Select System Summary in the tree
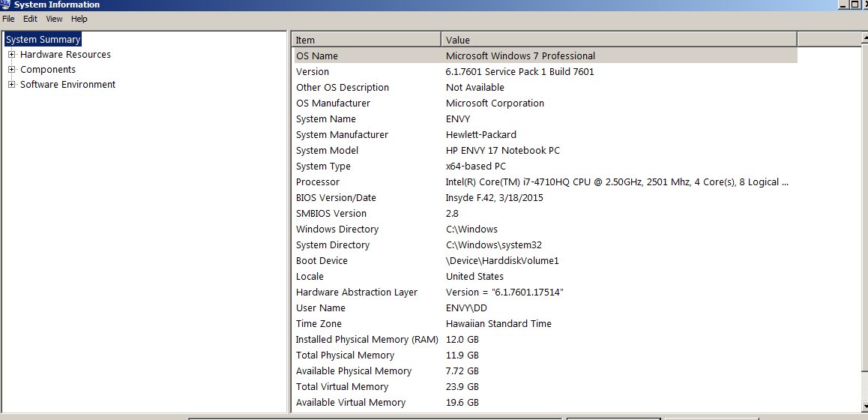The image size is (868, 420). (x=43, y=39)
